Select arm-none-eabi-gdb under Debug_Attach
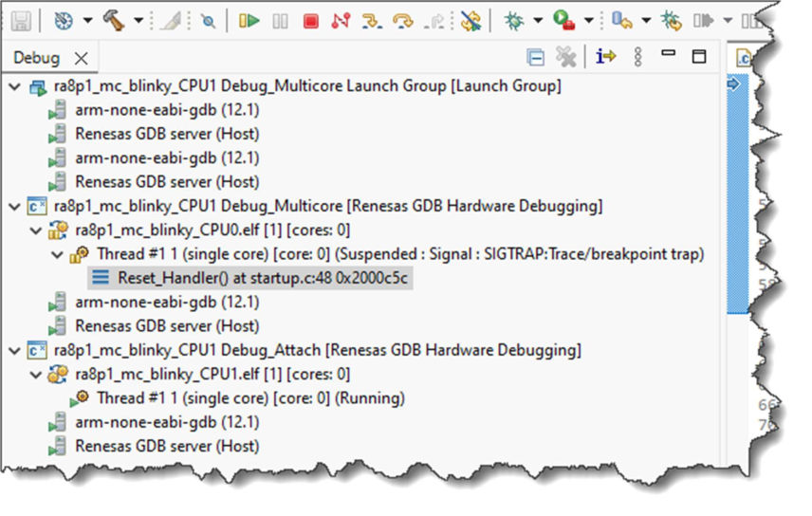The image size is (812, 516). click(x=167, y=422)
